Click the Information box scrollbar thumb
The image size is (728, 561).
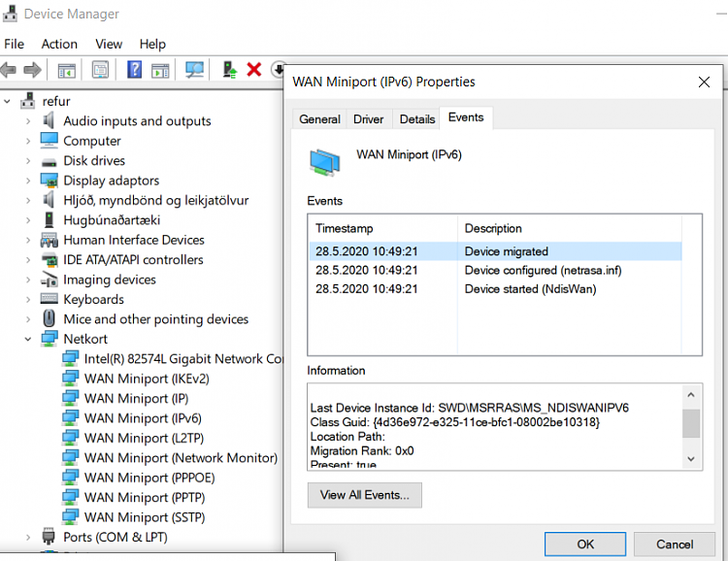(x=691, y=423)
